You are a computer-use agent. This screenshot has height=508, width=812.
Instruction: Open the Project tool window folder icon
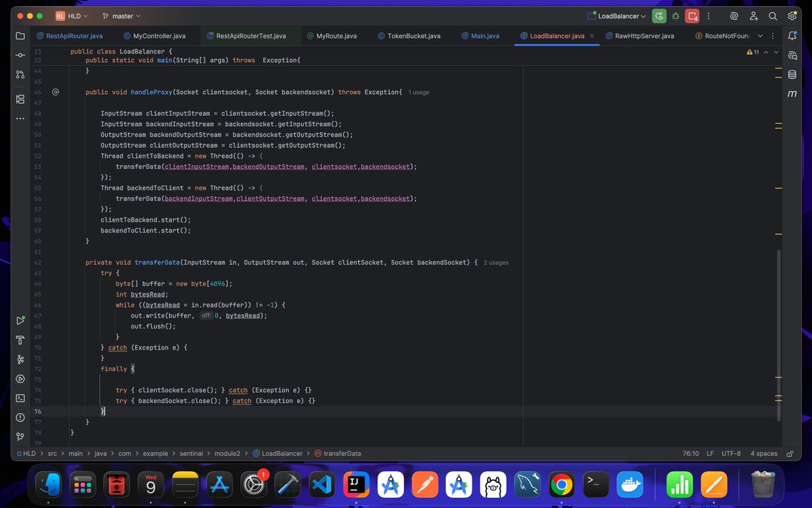coord(20,36)
